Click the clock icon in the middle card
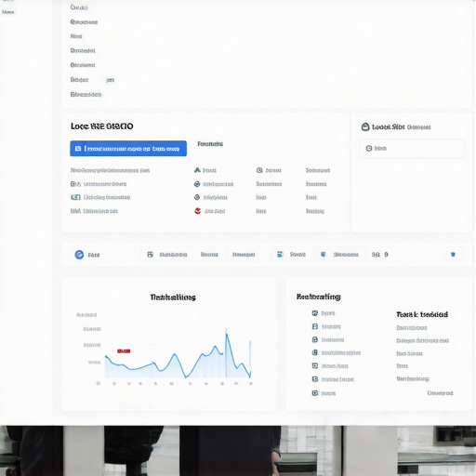 (259, 170)
